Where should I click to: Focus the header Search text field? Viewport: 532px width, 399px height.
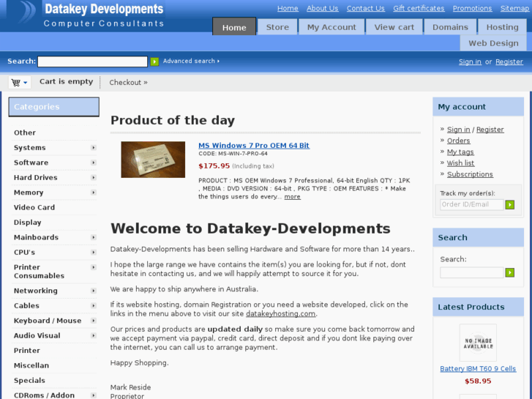pos(92,61)
